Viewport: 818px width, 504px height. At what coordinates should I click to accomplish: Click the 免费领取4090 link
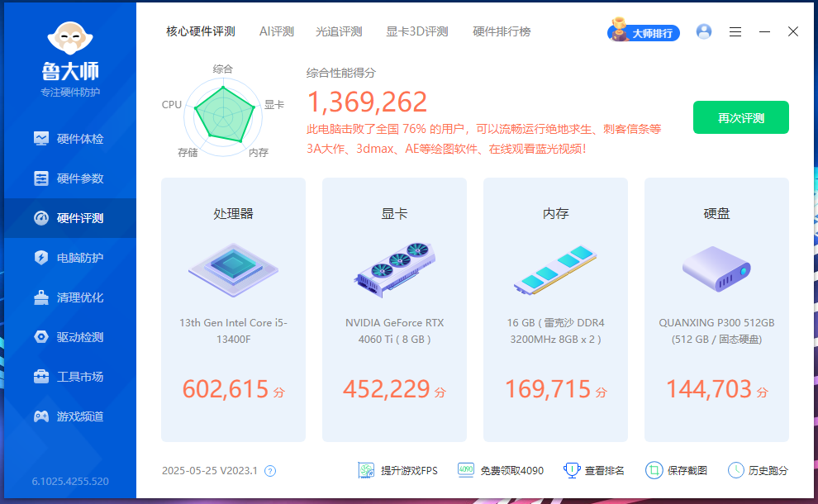tap(500, 471)
